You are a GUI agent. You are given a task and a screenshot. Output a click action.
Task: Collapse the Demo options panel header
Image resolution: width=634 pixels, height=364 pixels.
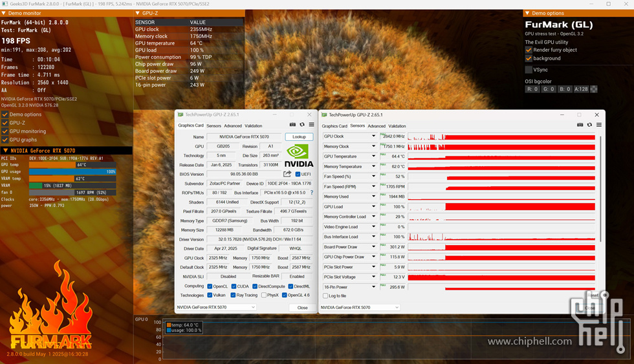pos(527,14)
